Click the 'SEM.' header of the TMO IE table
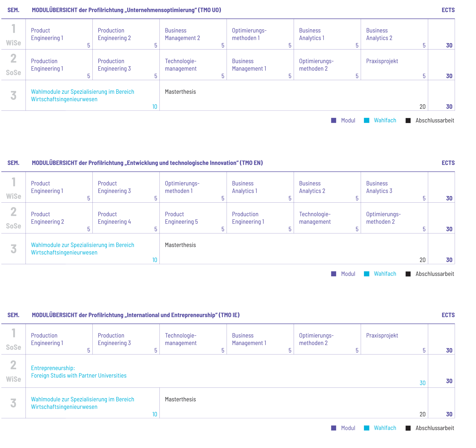476x448 pixels. (13, 315)
